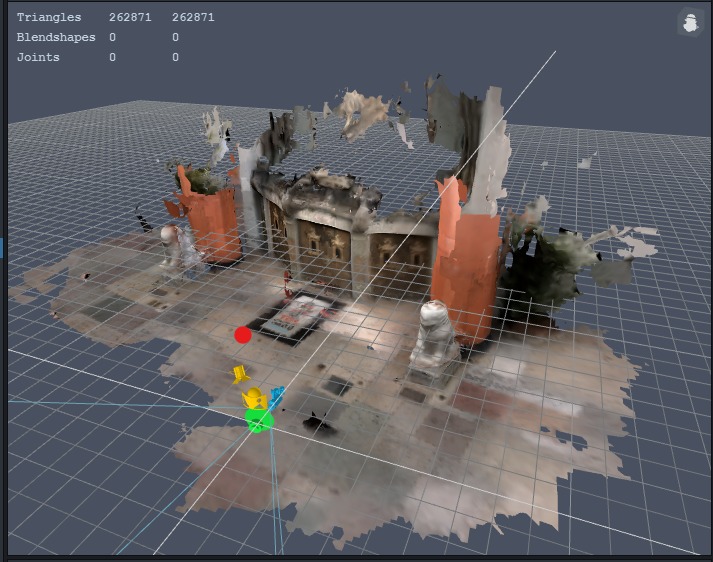Viewport: 713px width, 562px height.
Task: Click the Blendshapes stat label
Action: point(56,37)
